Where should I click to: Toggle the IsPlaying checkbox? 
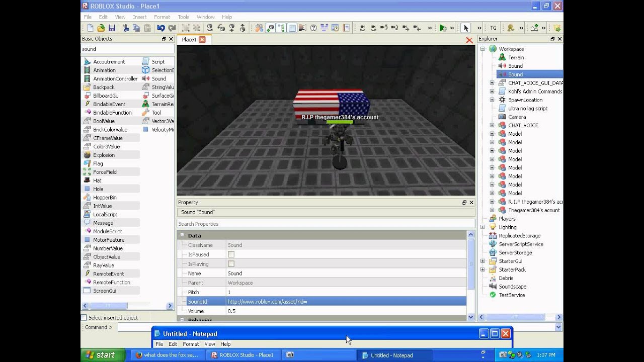coord(231,264)
